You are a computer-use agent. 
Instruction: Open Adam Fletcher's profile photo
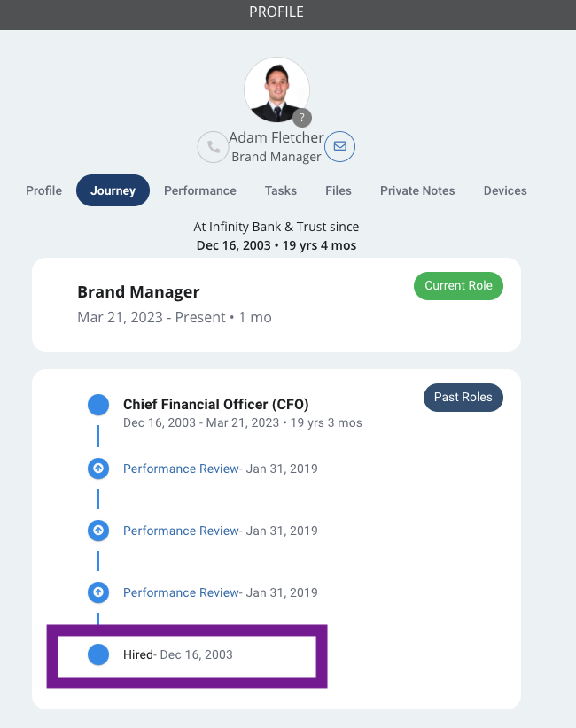click(x=276, y=90)
